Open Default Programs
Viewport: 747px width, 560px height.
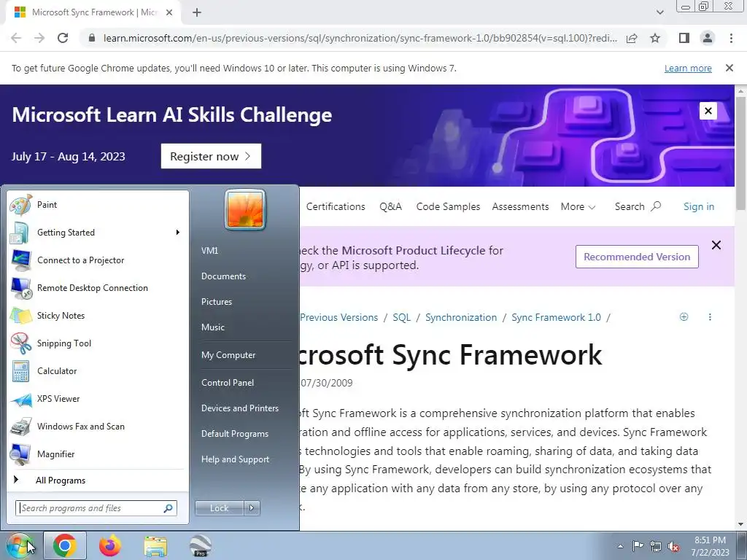coord(234,434)
